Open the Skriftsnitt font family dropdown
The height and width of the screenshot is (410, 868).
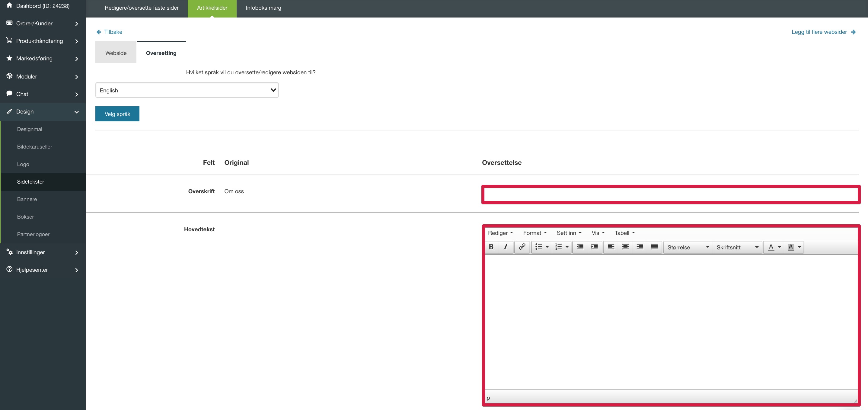[x=737, y=247]
